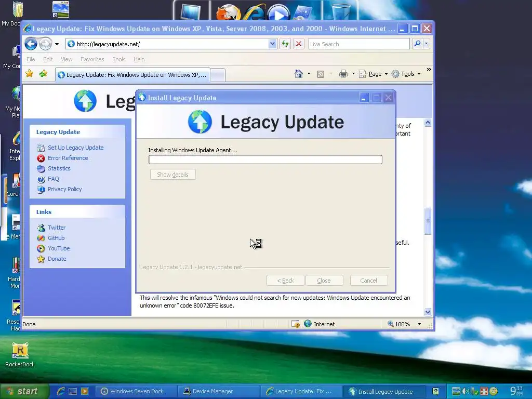Click the Twitter link

(56, 228)
